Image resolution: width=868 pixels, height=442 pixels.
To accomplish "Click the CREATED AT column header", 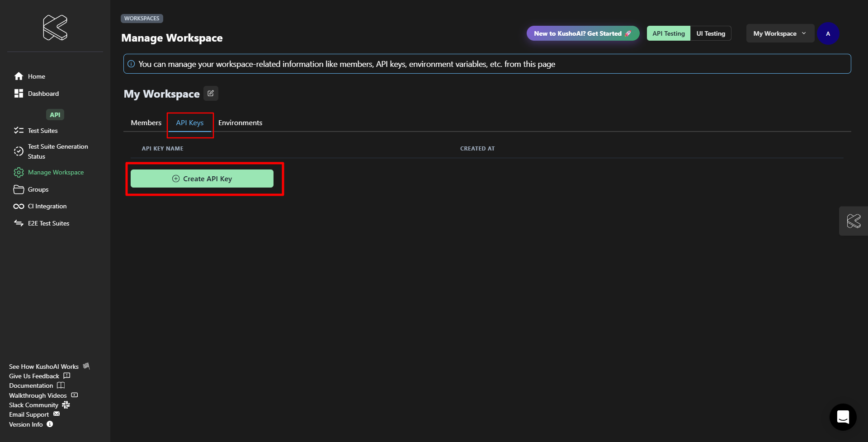I will pos(477,148).
